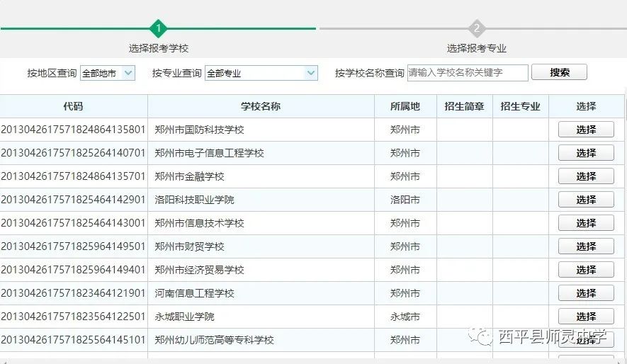Click the 按专业查询 label
The height and width of the screenshot is (364, 627).
point(176,73)
